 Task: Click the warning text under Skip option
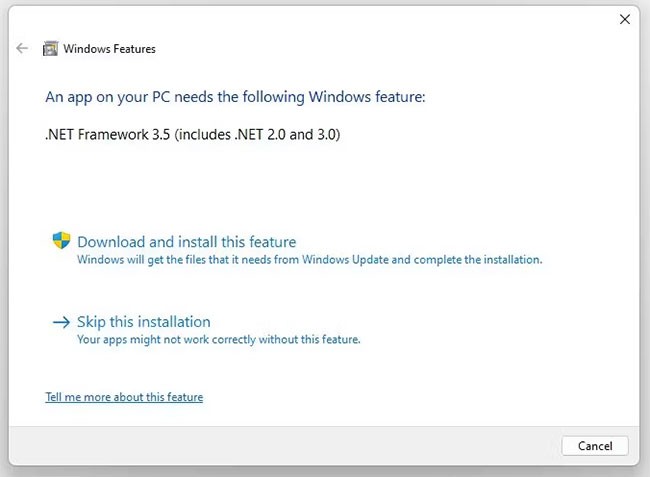(218, 339)
